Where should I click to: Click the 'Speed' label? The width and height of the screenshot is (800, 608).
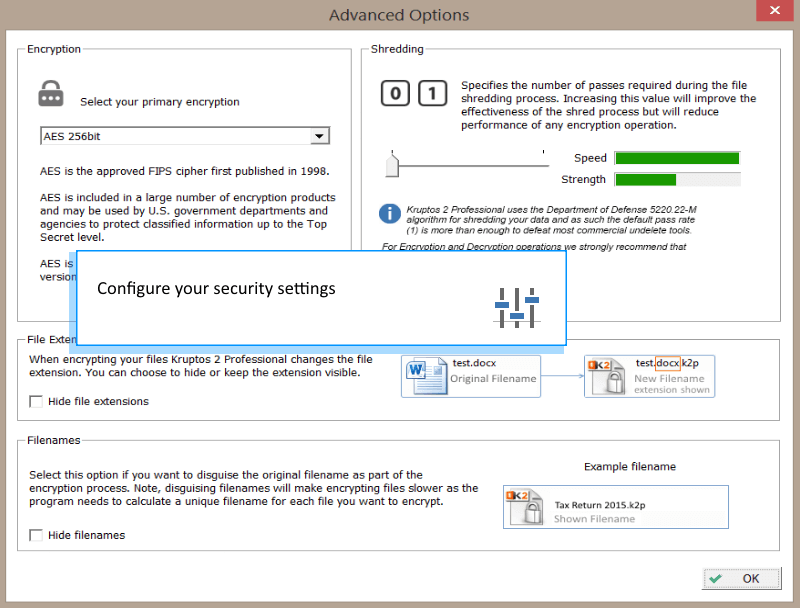[590, 158]
